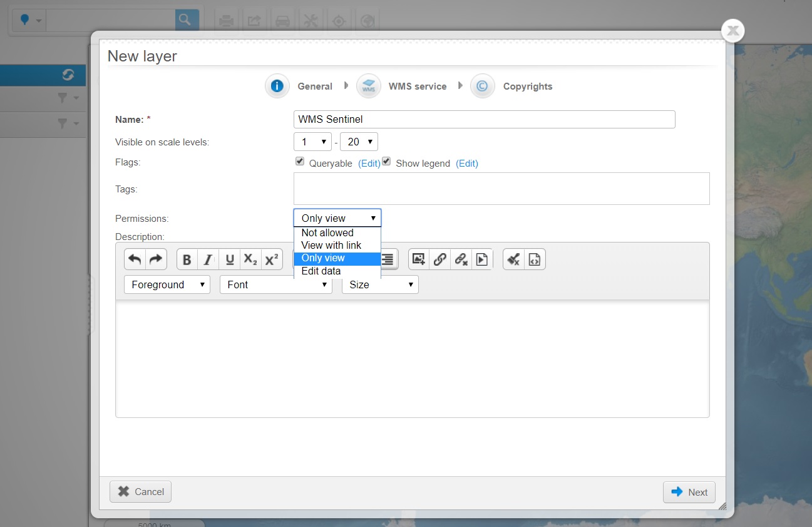Image resolution: width=812 pixels, height=527 pixels.
Task: Open the Foreground color dropdown
Action: pos(167,284)
